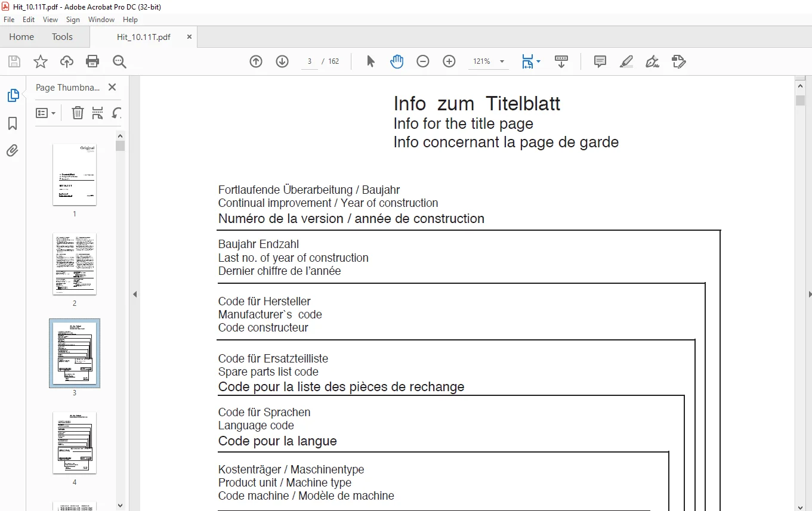Open thumbnail options dropdown menu
This screenshot has height=511, width=812.
pos(46,113)
